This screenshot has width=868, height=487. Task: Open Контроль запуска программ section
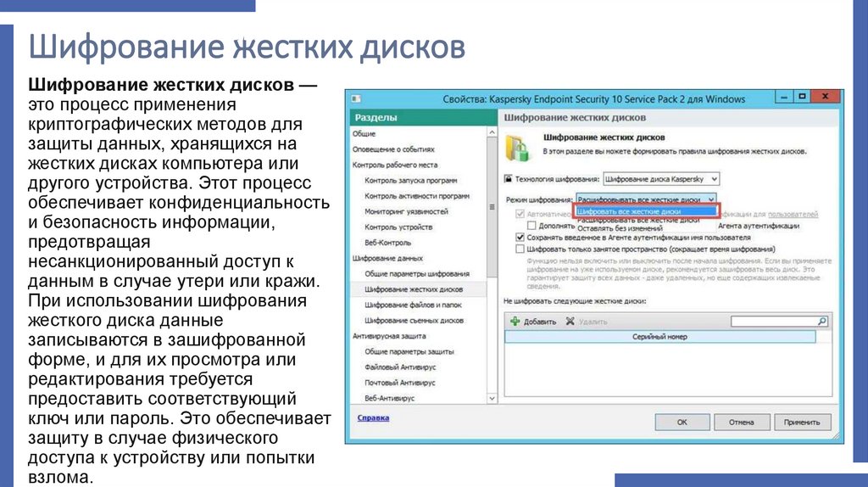point(411,180)
